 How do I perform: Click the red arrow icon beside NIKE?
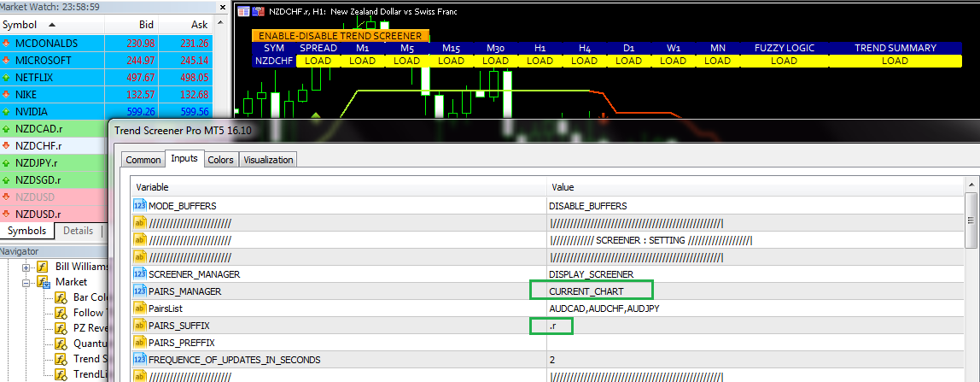coord(6,95)
